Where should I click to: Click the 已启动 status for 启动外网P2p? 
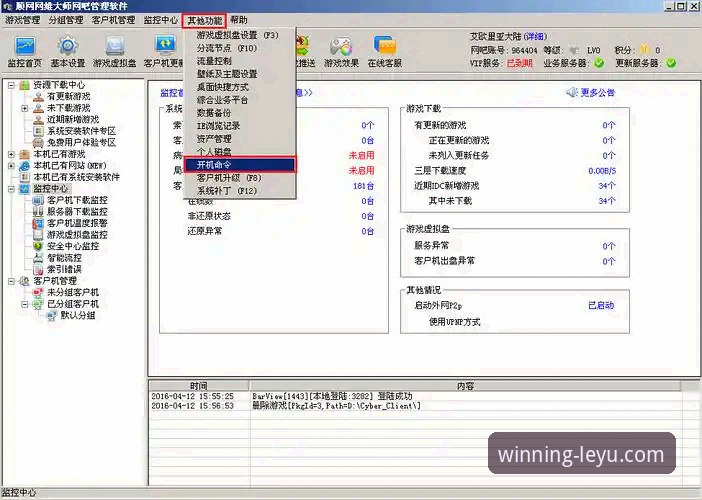click(601, 305)
